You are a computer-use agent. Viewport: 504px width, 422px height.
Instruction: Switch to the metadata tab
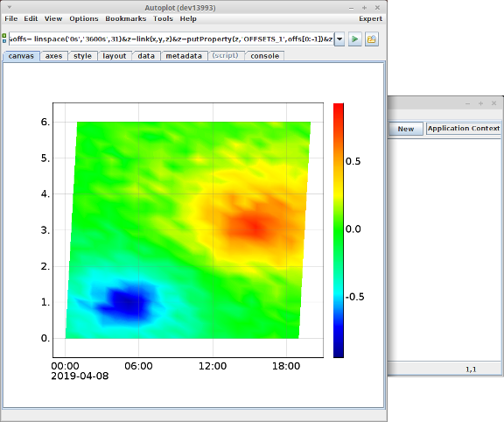click(x=184, y=56)
